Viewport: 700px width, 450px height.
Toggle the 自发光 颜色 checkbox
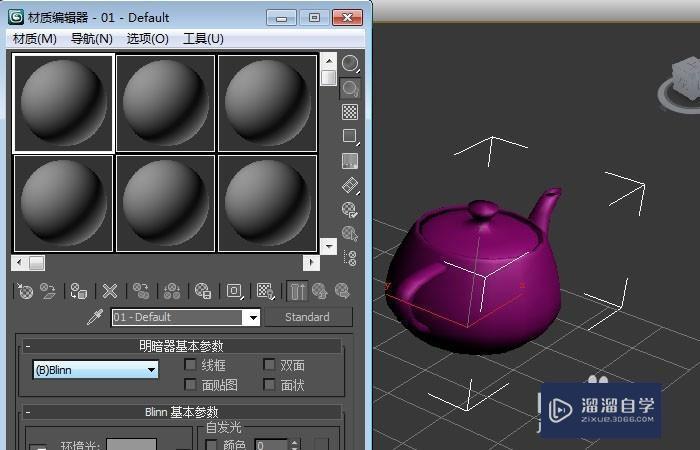(211, 445)
